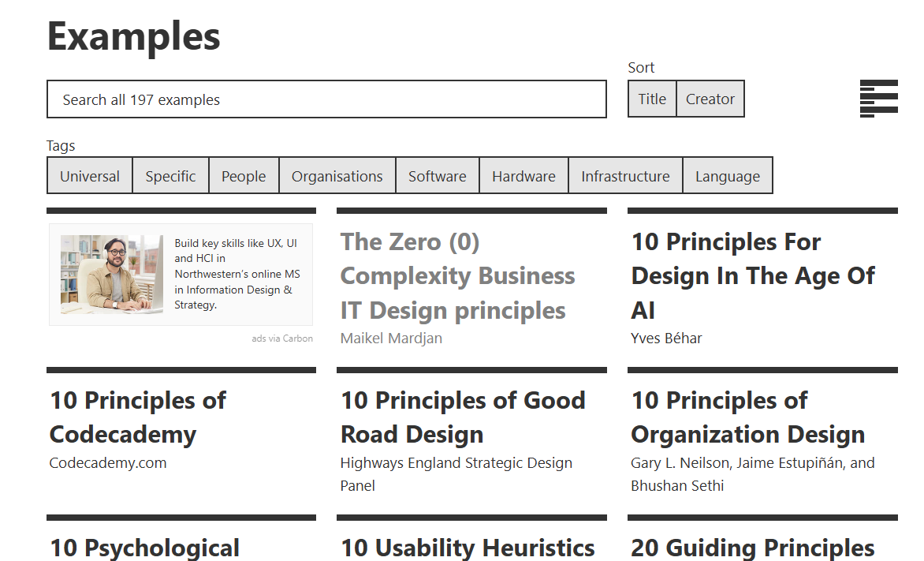Toggle the Specific tag filter

[x=170, y=176]
